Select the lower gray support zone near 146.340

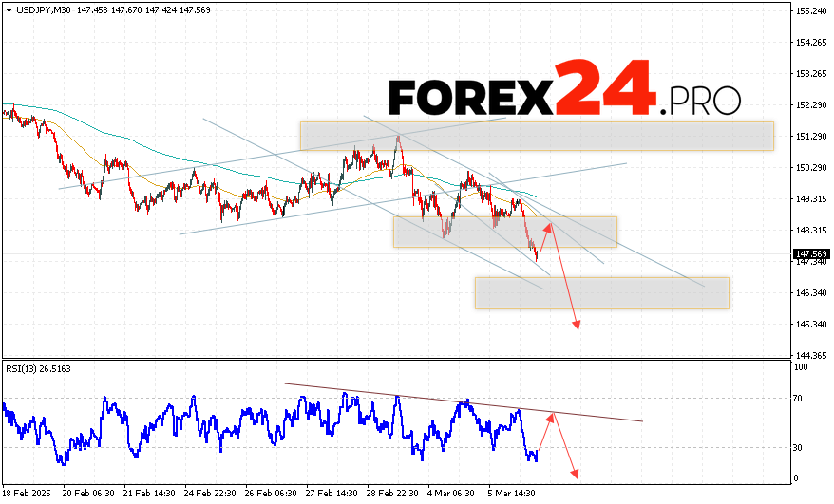(x=601, y=292)
